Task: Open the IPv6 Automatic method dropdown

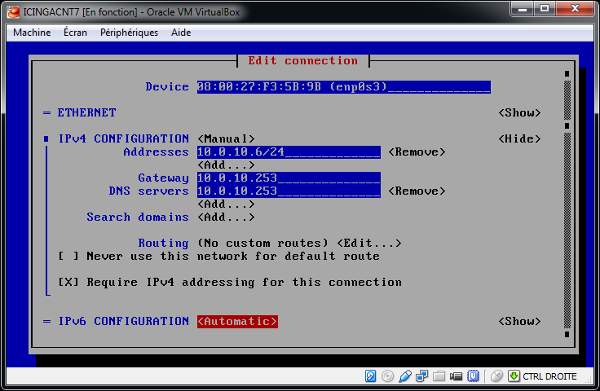Action: [238, 321]
